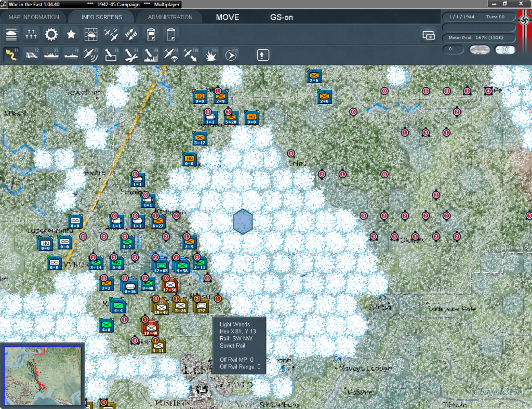Select F8 Bomb City mode
Image resolution: width=532 pixels, height=409 pixels.
[151, 55]
